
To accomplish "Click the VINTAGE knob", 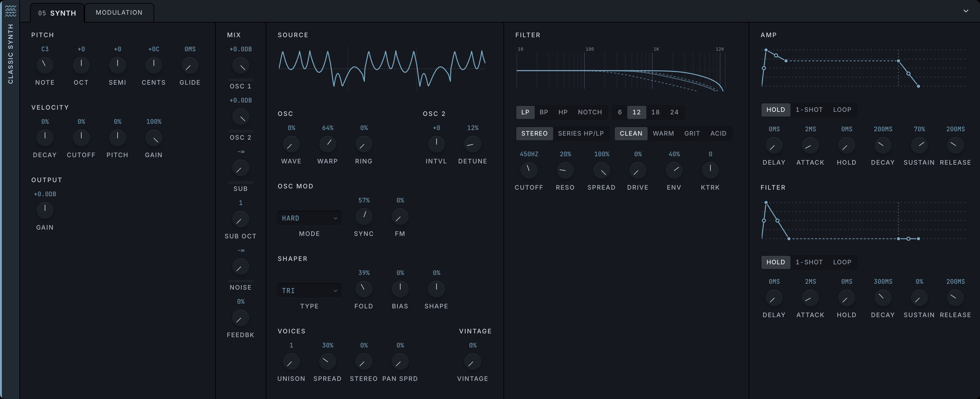I will coord(472,362).
